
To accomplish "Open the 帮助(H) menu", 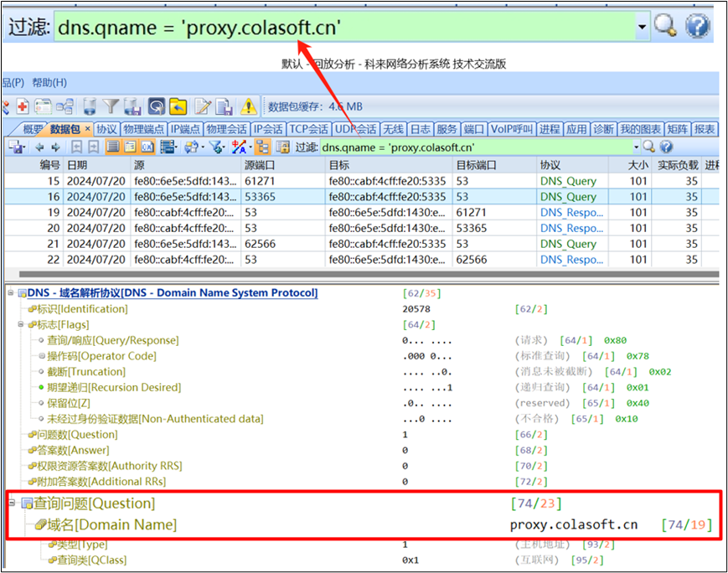I will coord(49,83).
